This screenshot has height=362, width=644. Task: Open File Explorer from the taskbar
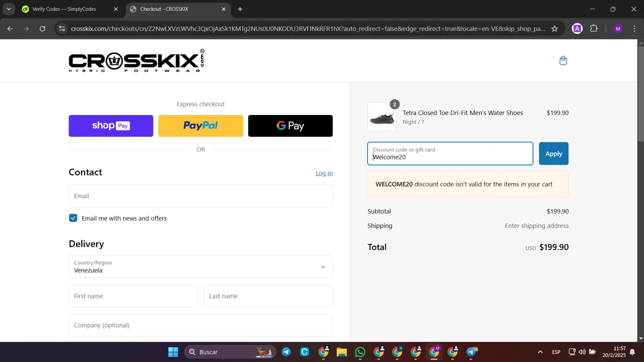tap(342, 352)
